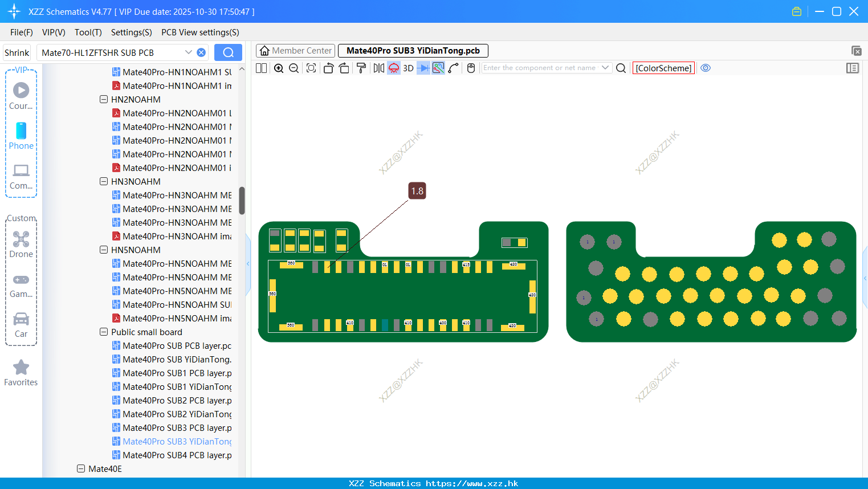Zoom out of the PCB view

294,68
